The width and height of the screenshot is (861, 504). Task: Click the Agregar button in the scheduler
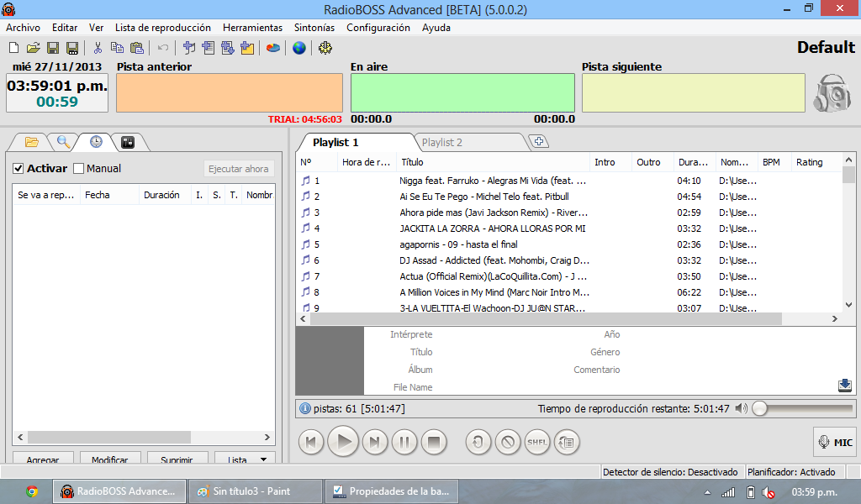(x=43, y=458)
